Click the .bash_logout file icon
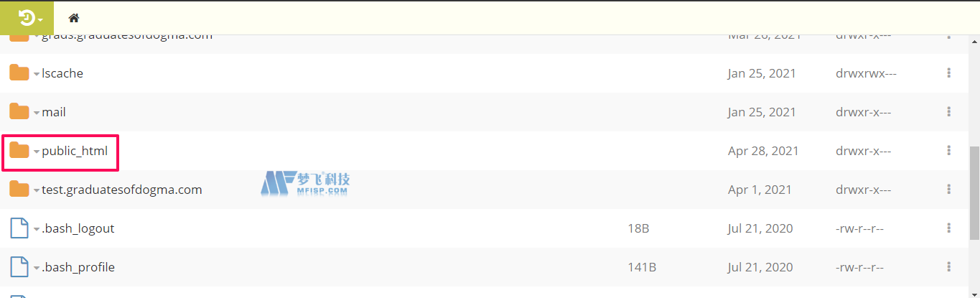Screen dimensions: 980x298 tap(19, 228)
